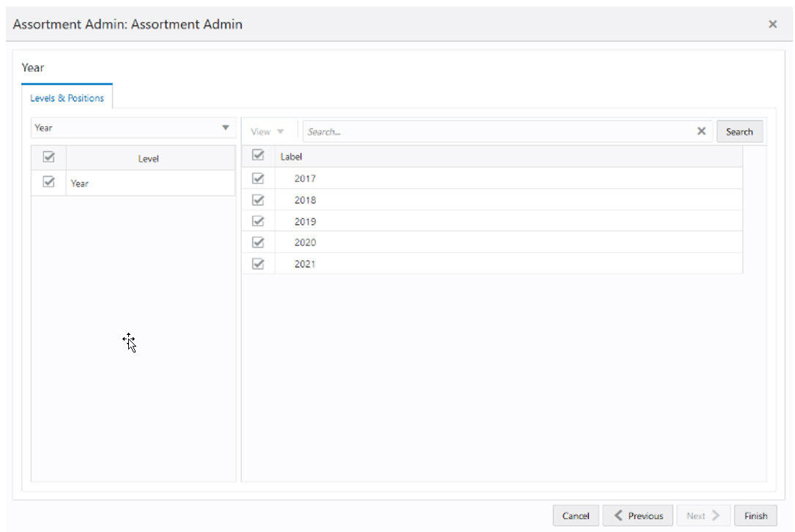Viewport: 795px width, 532px height.
Task: Uncheck the 2018 position
Action: [x=258, y=199]
